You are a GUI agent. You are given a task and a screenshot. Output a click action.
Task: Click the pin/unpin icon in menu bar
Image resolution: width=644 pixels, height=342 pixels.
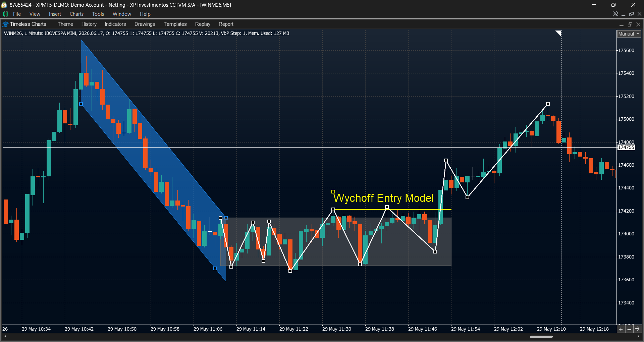point(615,14)
